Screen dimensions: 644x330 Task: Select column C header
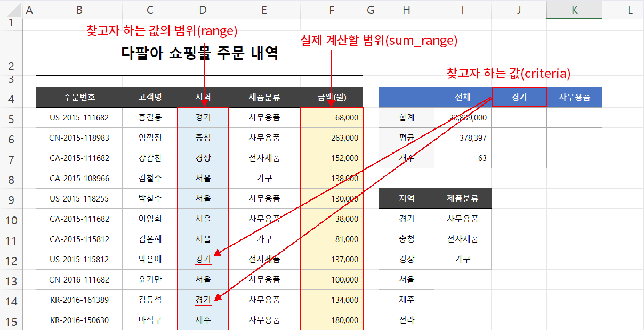[x=150, y=9]
